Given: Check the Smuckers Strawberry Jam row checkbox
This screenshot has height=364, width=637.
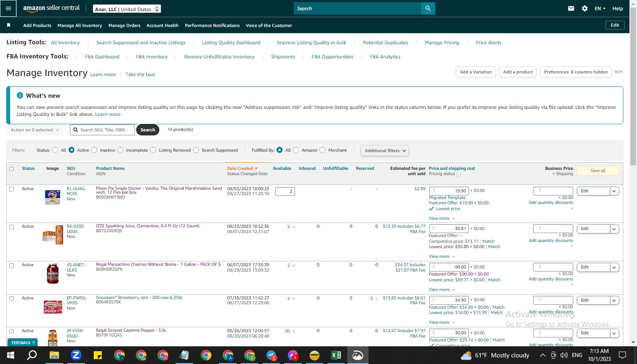Looking at the screenshot, I should point(12,298).
